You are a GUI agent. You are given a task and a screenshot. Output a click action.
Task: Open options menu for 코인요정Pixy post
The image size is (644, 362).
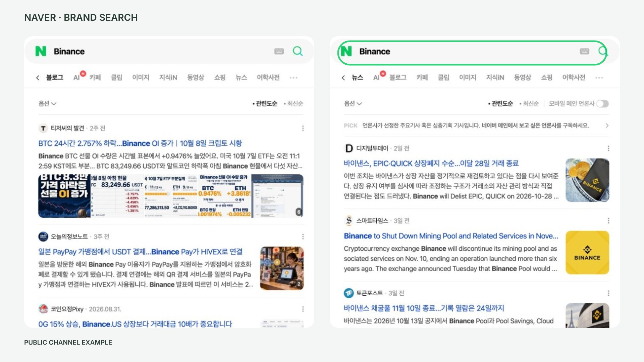pyautogui.click(x=303, y=309)
